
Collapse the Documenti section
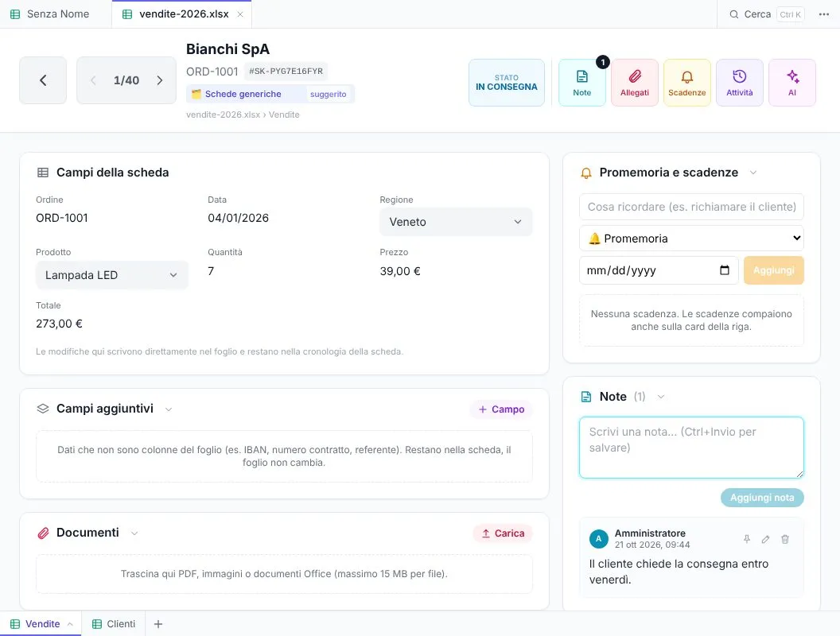point(134,533)
